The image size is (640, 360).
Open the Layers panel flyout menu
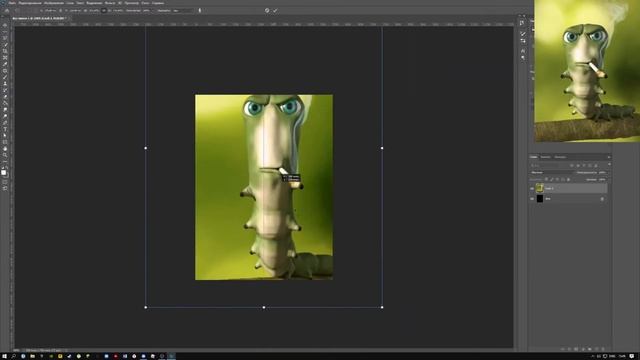(x=609, y=157)
